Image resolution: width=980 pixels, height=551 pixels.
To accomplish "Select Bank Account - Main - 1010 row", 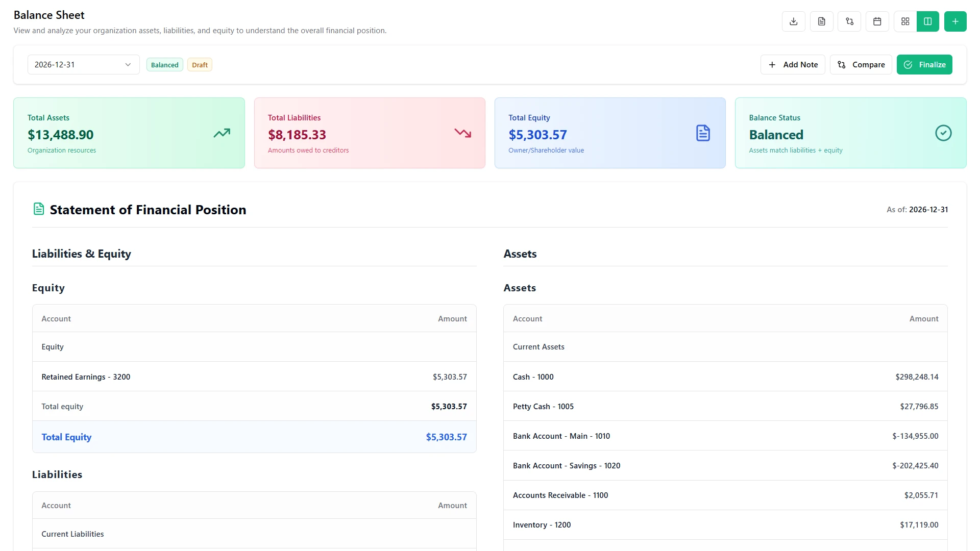I will click(725, 436).
